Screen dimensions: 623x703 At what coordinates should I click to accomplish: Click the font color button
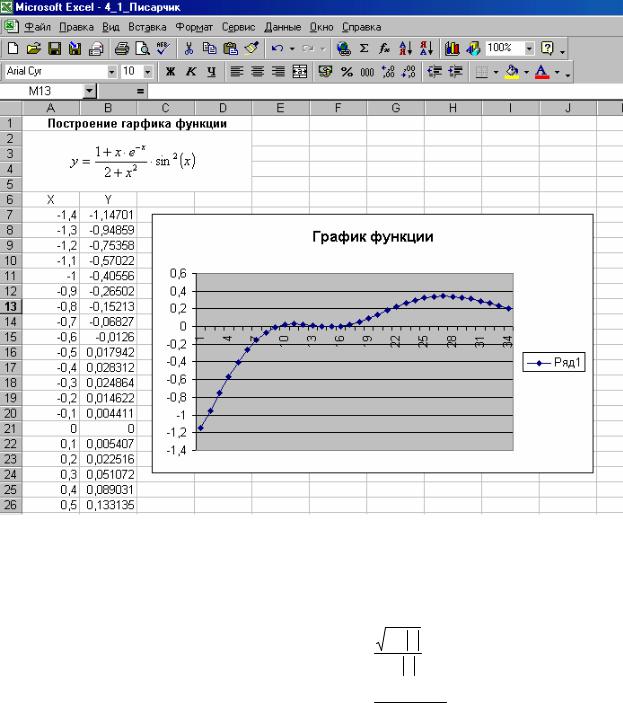(x=541, y=72)
